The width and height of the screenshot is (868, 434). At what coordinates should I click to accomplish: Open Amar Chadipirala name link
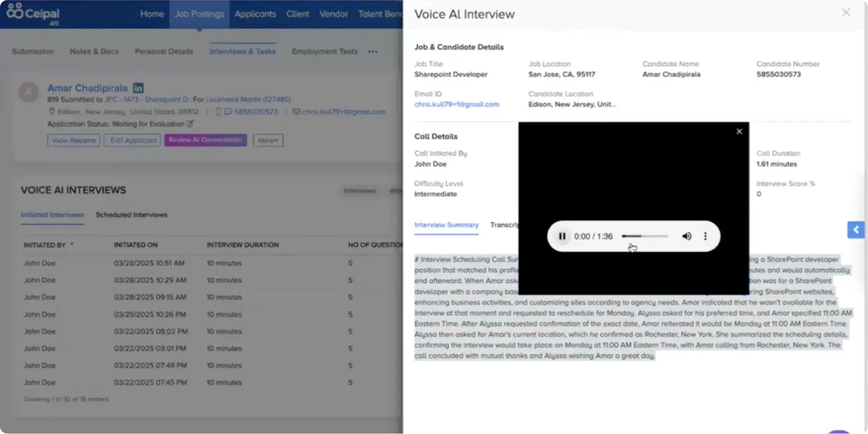(87, 88)
